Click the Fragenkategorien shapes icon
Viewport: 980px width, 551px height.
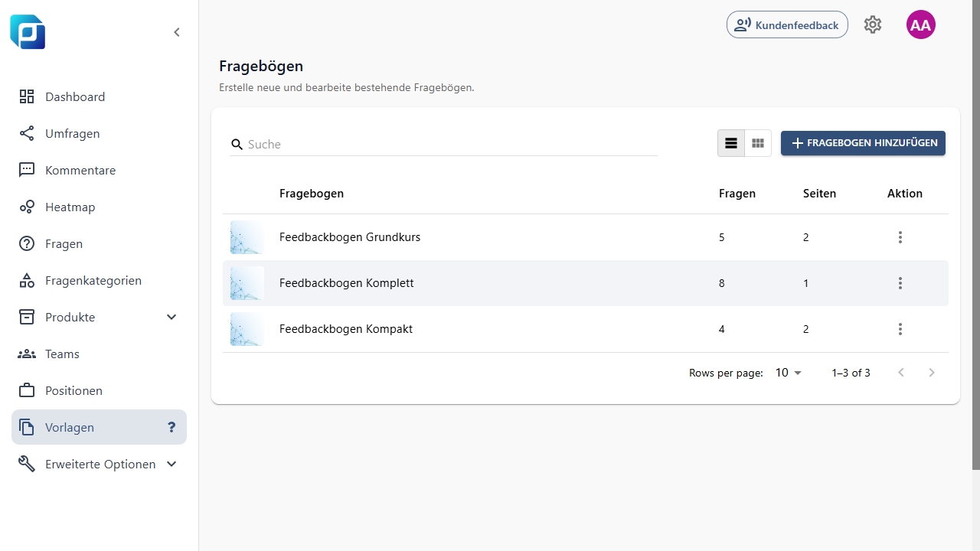[27, 280]
